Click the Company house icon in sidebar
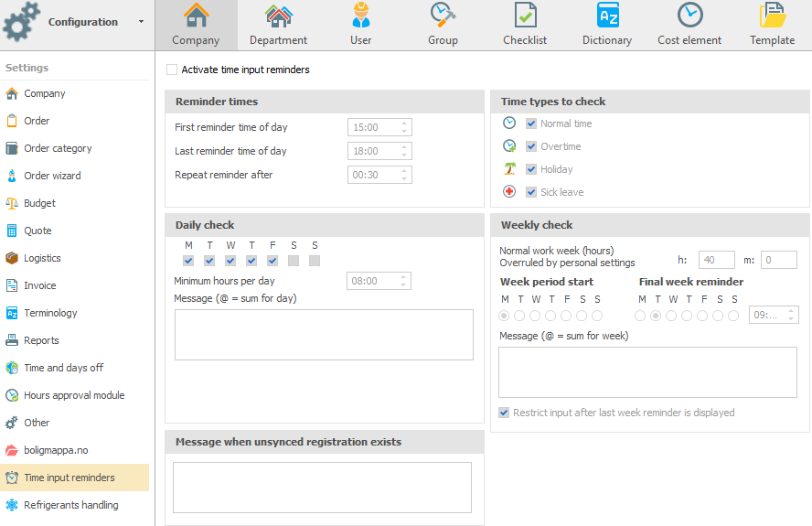This screenshot has height=526, width=812. tap(12, 94)
